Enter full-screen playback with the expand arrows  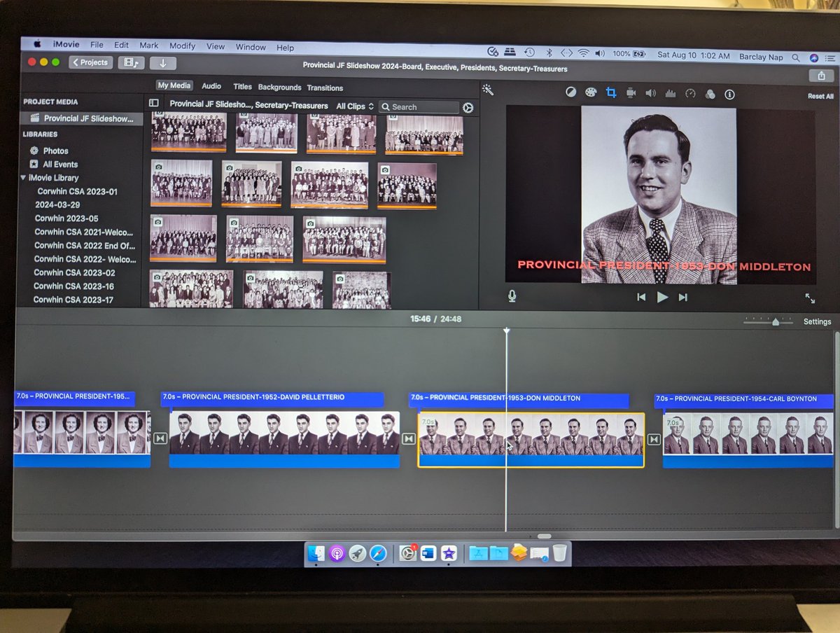point(810,298)
